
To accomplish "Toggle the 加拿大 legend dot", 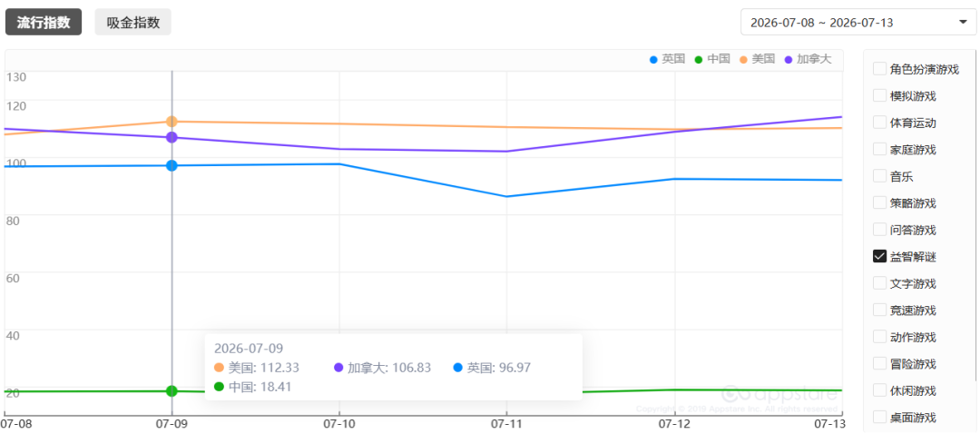I will tap(789, 59).
